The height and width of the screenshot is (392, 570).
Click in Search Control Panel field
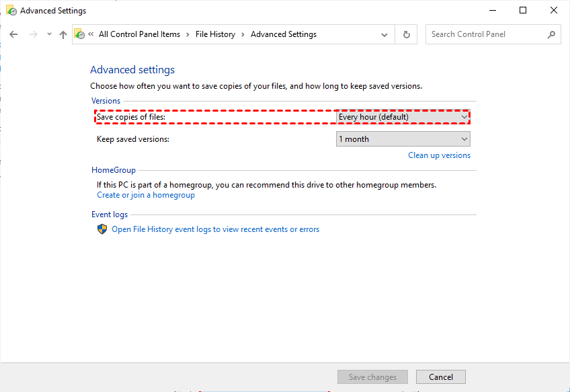point(487,34)
